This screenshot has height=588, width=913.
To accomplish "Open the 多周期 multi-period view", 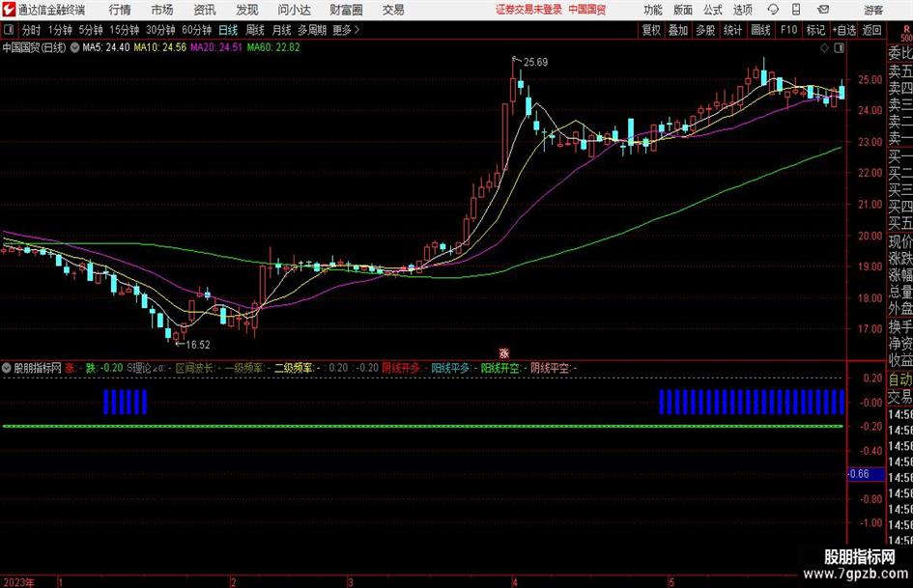I will 312,30.
